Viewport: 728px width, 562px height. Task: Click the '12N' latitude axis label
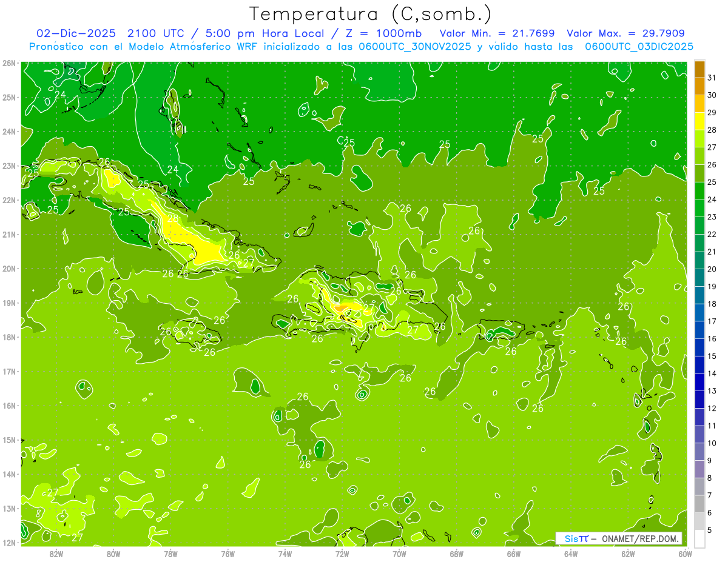[x=8, y=543]
